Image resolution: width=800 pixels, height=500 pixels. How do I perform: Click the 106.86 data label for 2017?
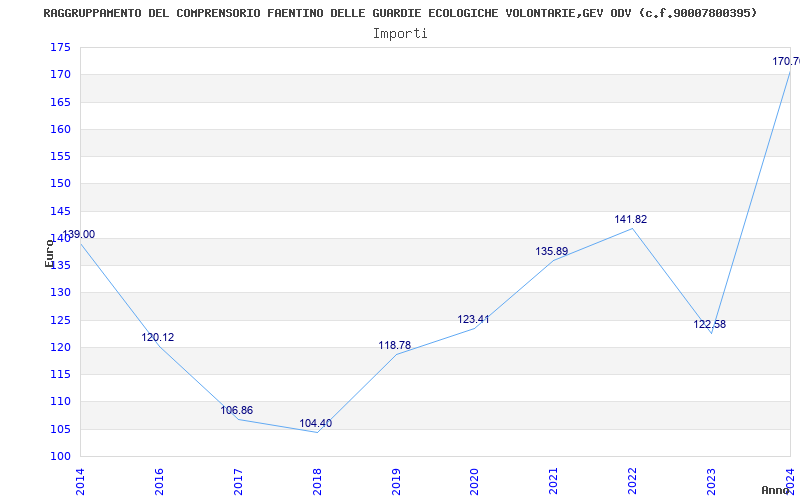click(237, 411)
